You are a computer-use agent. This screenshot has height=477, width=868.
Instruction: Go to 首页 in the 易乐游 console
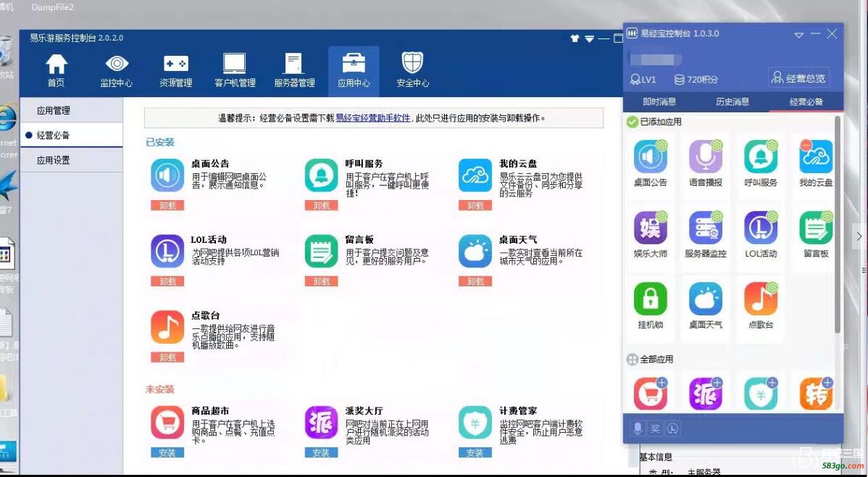[56, 71]
